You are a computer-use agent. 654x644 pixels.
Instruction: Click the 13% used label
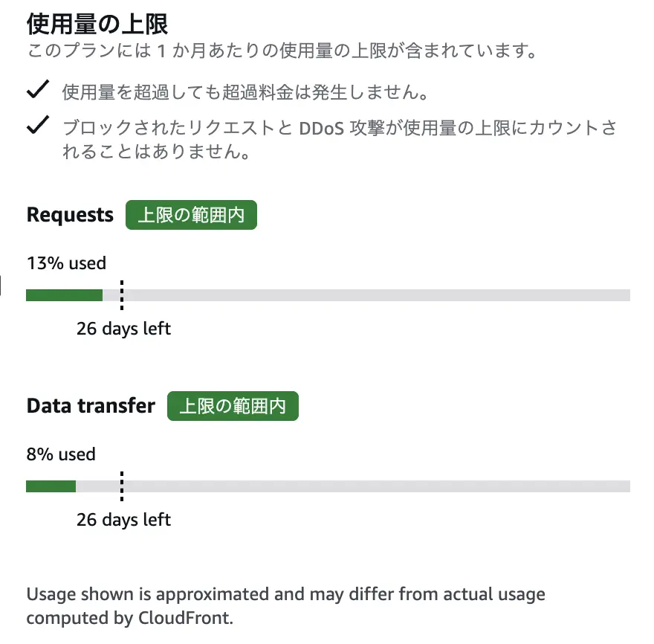tap(66, 263)
